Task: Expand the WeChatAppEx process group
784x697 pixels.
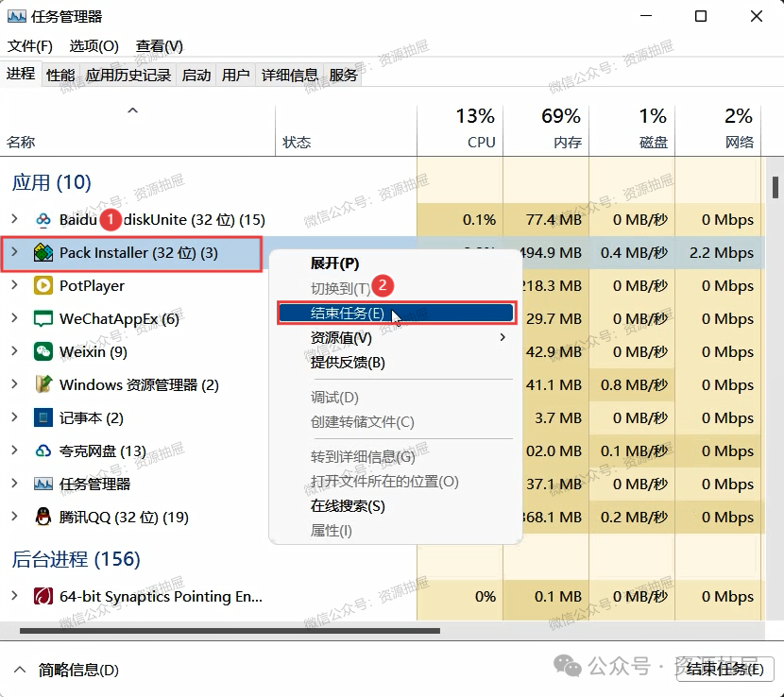Action: [14, 318]
